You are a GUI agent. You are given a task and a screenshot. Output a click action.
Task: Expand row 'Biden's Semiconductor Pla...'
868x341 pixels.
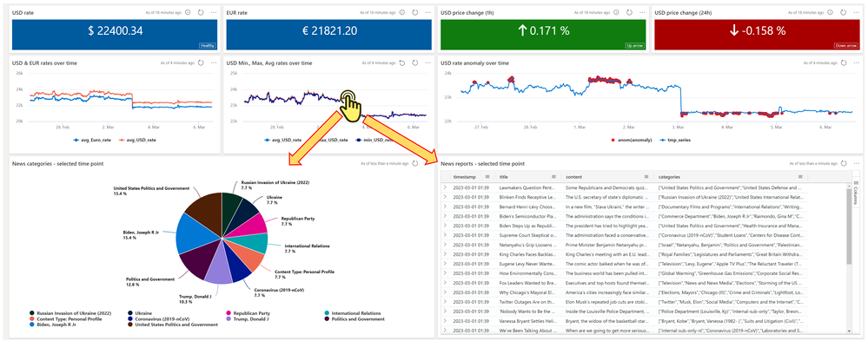coord(445,215)
